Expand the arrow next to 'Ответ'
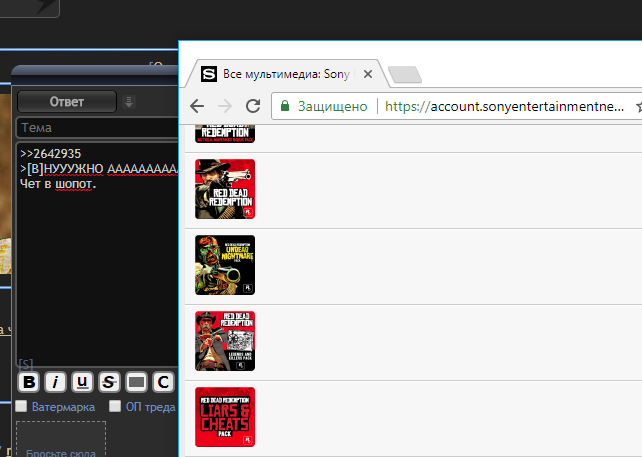The height and width of the screenshot is (457, 642). coord(129,102)
